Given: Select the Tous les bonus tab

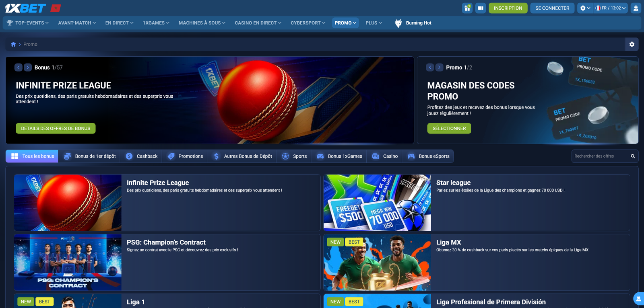Looking at the screenshot, I should click(32, 156).
